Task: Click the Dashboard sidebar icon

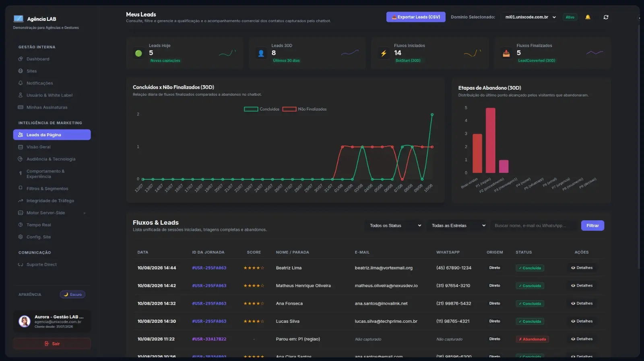Action: [21, 59]
